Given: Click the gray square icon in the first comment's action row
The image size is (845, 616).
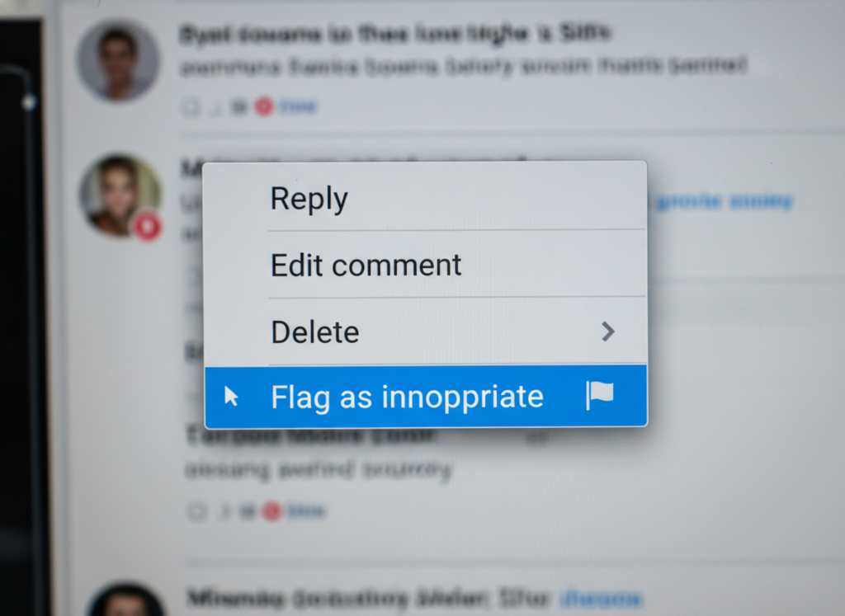Looking at the screenshot, I should (x=236, y=106).
